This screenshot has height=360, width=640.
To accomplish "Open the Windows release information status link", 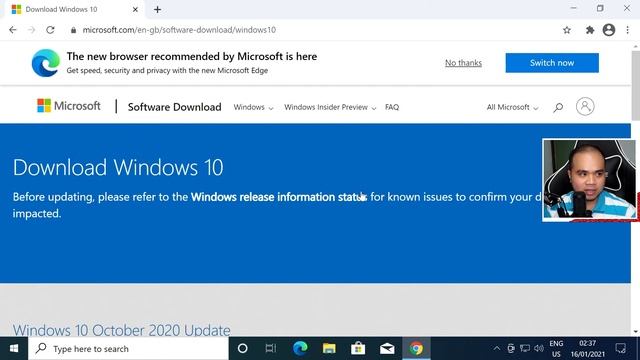I will click(279, 197).
